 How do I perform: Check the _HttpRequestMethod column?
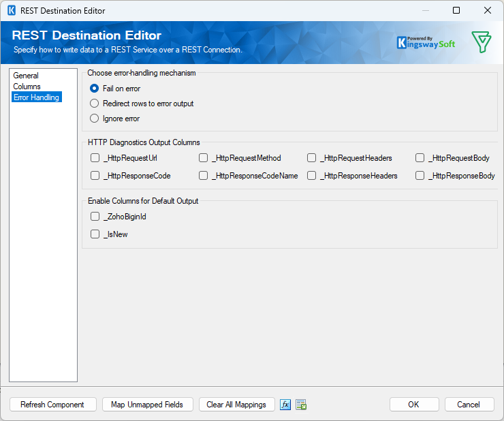pyautogui.click(x=240, y=158)
